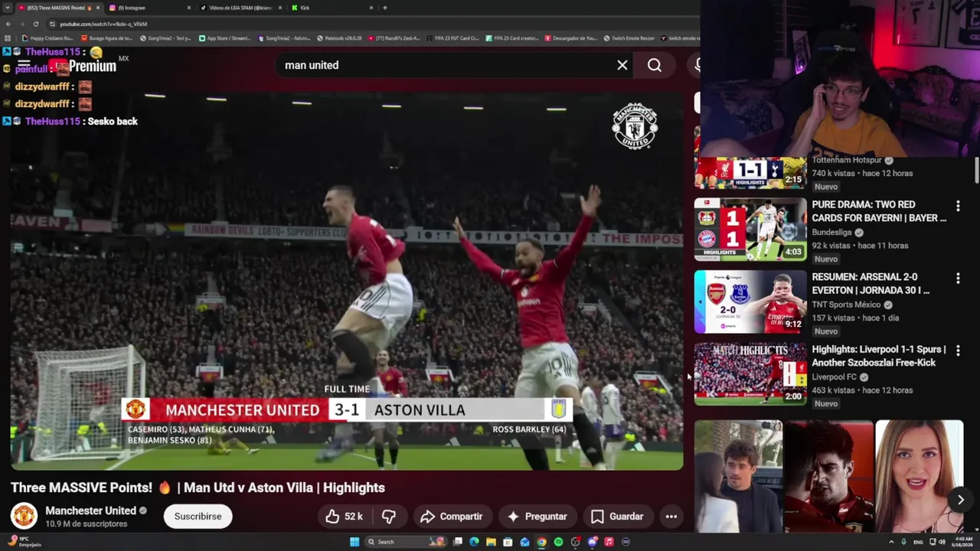Open 'PURE DRAMA: TWO RED CARDS' video title
The width and height of the screenshot is (980, 551).
point(879,211)
